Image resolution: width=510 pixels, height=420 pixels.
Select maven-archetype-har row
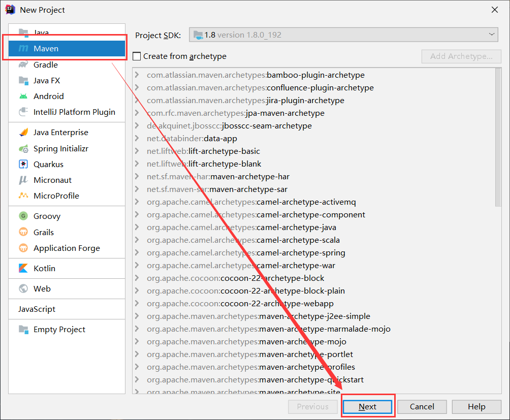313,176
